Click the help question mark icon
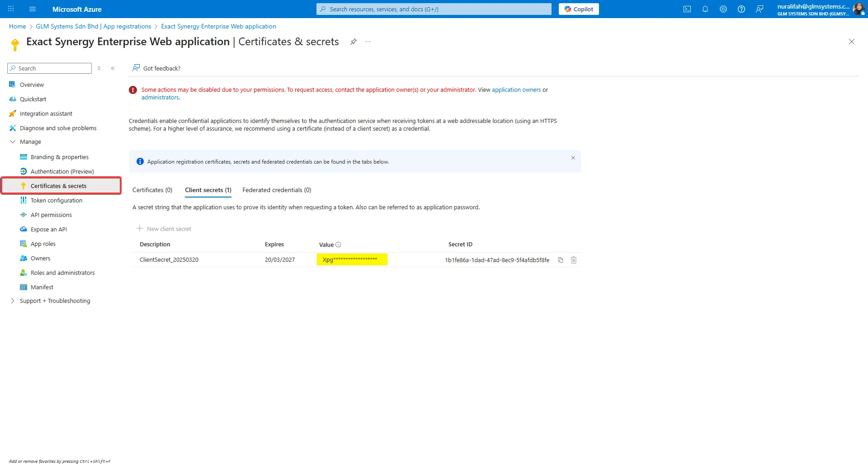The height and width of the screenshot is (466, 868). (x=741, y=9)
